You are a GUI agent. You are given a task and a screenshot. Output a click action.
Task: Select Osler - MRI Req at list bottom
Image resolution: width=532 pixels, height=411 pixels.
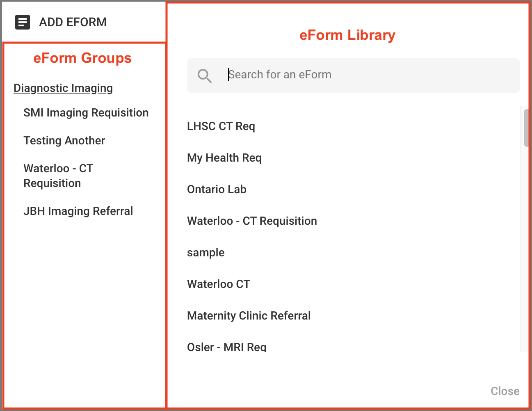(227, 347)
